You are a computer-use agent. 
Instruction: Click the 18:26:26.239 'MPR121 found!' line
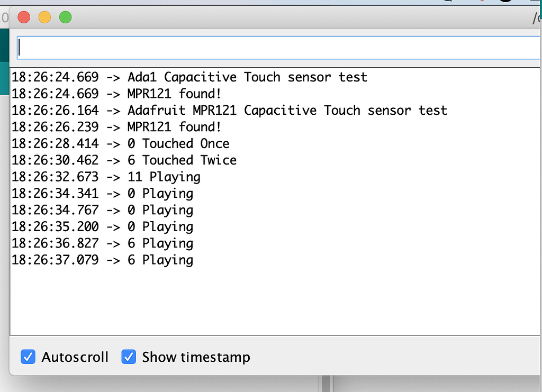(116, 127)
